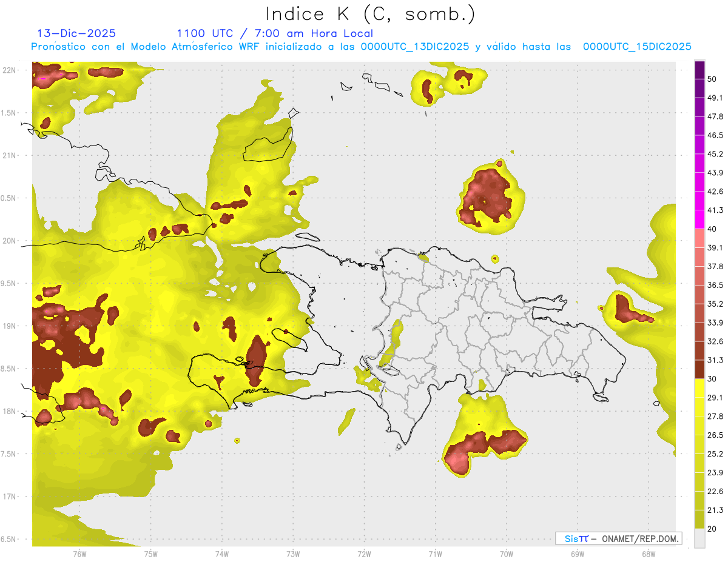Image resolution: width=728 pixels, height=562 pixels.
Task: Click the longitude label "75W"
Action: pos(151,554)
